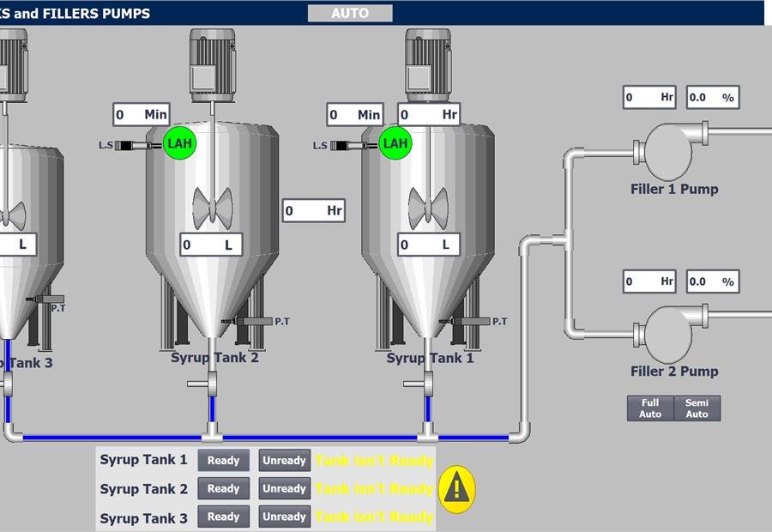Click Syrup Tank 3 agitator motor
The height and width of the screenshot is (532, 772).
(13, 65)
